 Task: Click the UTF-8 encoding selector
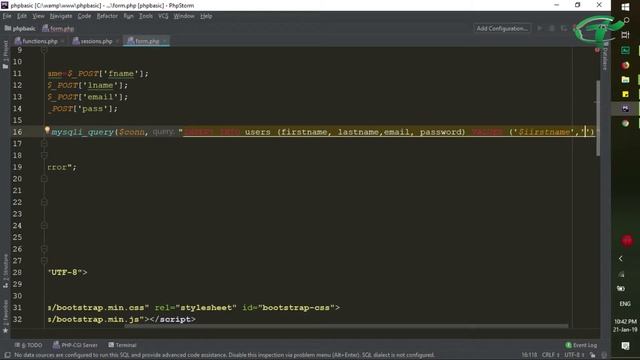pos(575,355)
